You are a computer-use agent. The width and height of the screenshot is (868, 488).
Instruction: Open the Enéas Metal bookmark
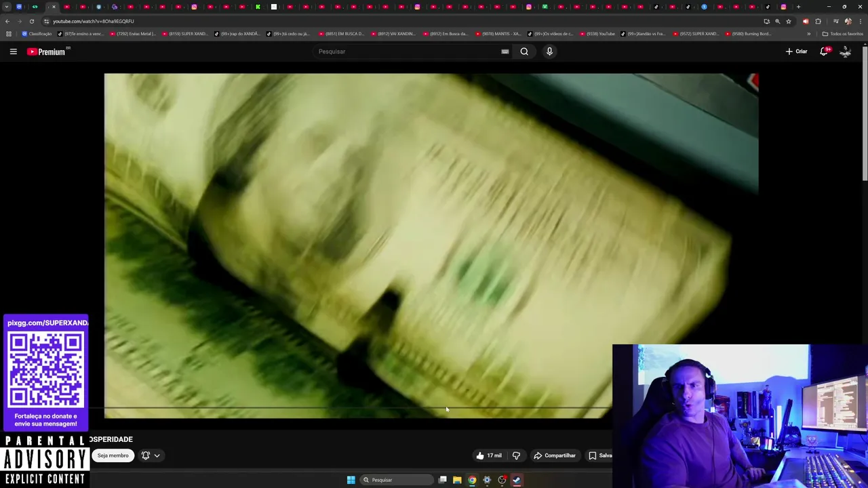pyautogui.click(x=132, y=34)
